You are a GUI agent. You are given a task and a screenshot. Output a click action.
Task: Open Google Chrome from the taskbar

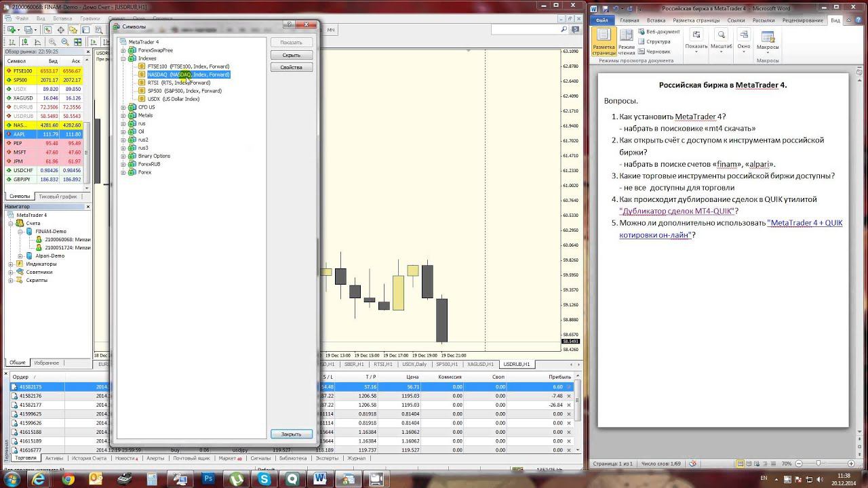68,479
